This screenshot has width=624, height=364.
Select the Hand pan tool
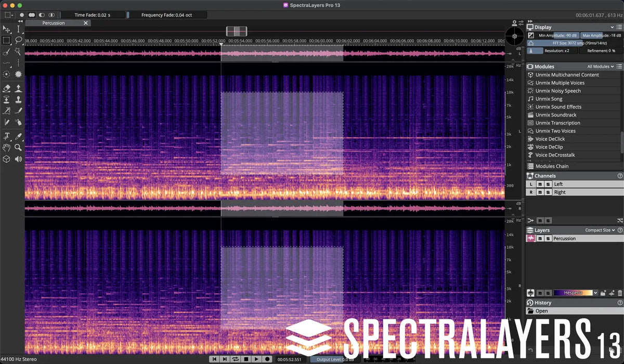7,148
